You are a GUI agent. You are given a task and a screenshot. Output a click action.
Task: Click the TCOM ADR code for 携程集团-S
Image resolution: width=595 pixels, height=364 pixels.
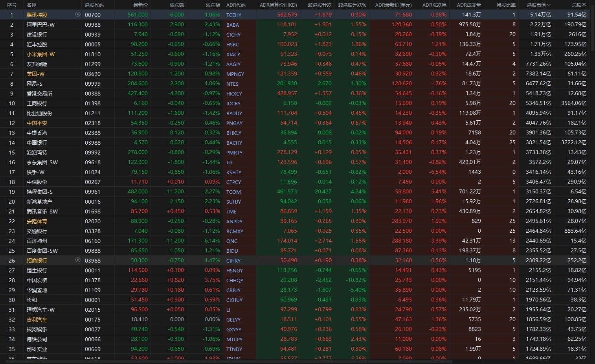point(233,192)
